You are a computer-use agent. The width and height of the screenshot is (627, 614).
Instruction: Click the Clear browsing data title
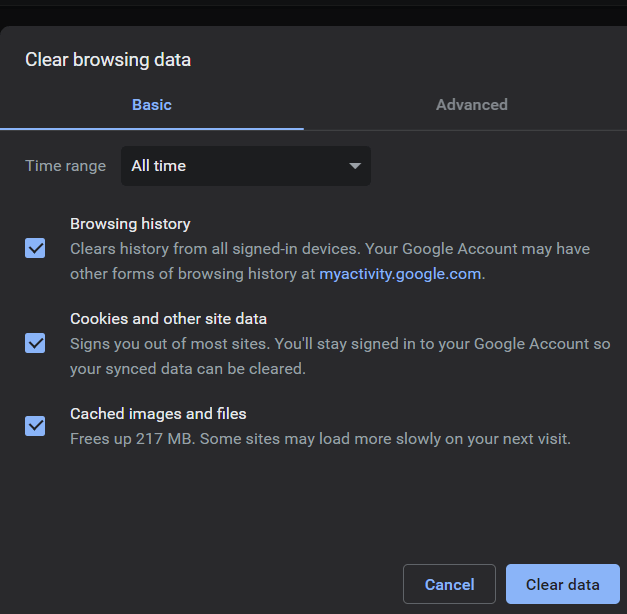point(108,60)
